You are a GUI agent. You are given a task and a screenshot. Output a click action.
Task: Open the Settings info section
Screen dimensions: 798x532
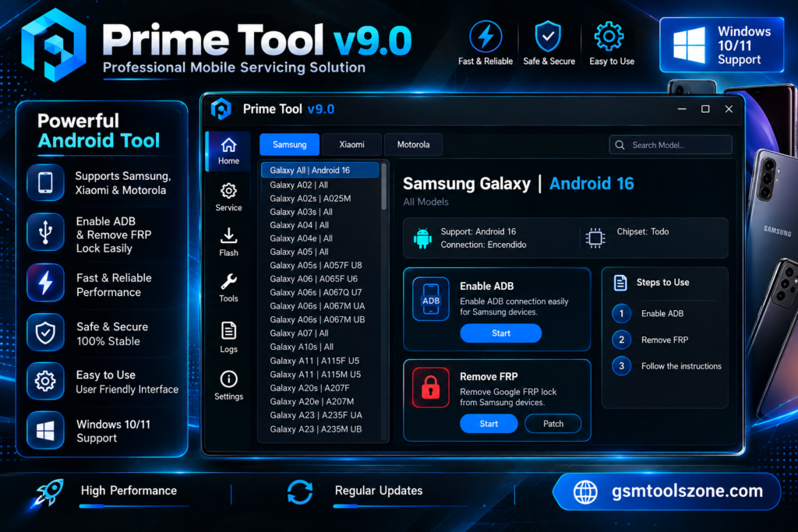(228, 386)
